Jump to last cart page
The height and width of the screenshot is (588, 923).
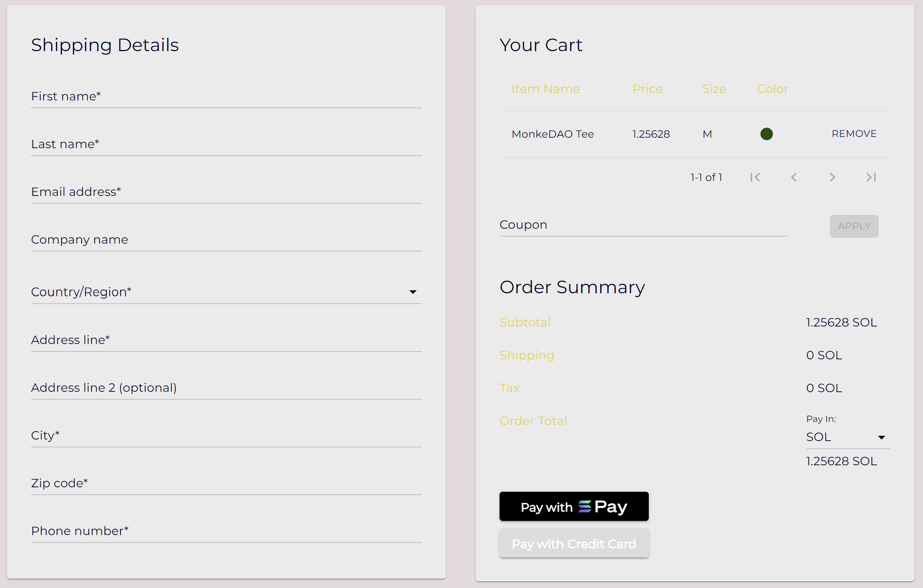(871, 177)
